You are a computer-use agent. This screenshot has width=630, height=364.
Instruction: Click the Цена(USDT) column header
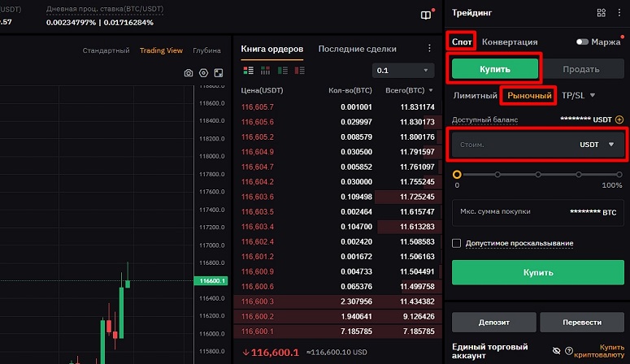[262, 90]
